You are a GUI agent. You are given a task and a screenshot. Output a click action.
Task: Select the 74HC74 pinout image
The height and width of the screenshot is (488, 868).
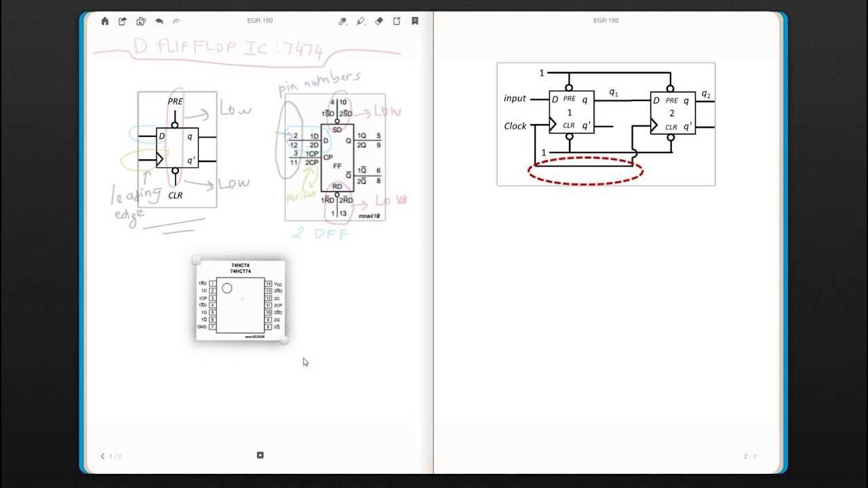coord(240,300)
